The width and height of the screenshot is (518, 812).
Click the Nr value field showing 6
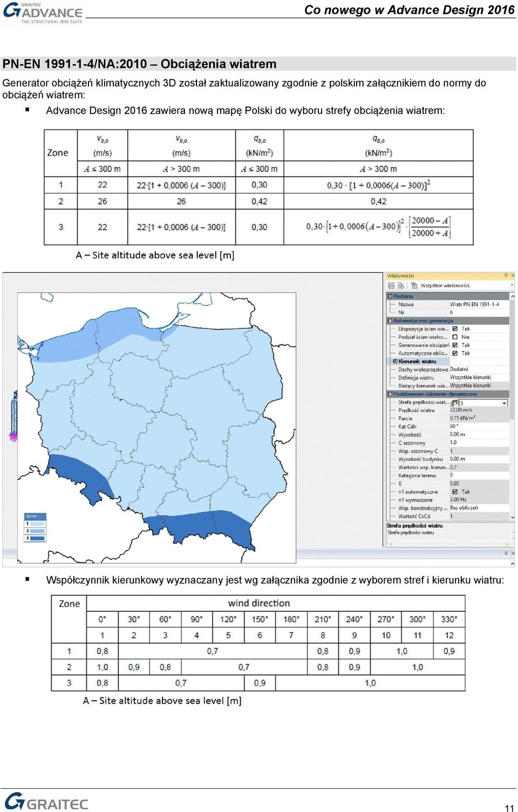[479, 313]
